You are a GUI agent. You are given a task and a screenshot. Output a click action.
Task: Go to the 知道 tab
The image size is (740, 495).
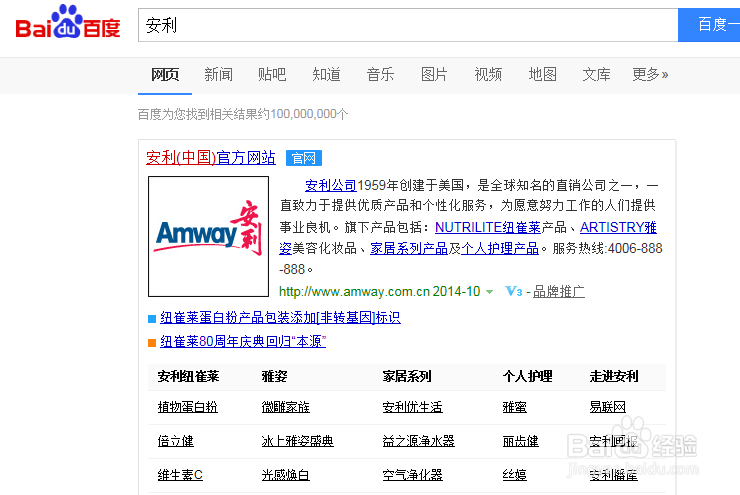tap(326, 75)
